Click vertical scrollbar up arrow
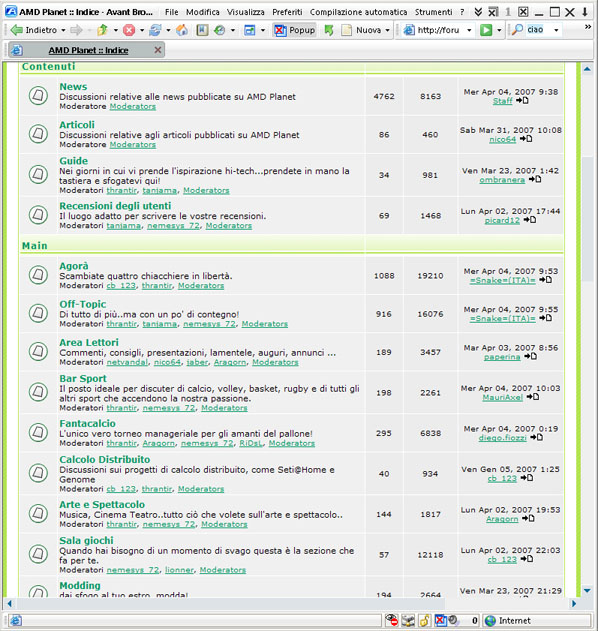Viewport: 598px width, 631px height. click(x=587, y=69)
